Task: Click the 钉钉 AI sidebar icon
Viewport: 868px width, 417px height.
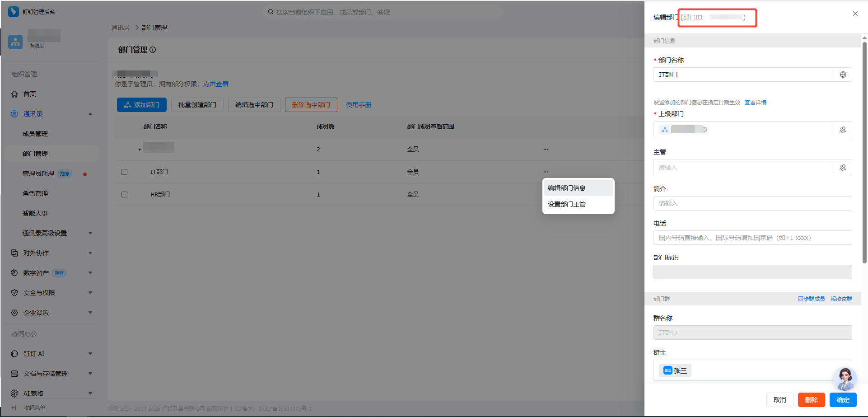Action: [14, 354]
